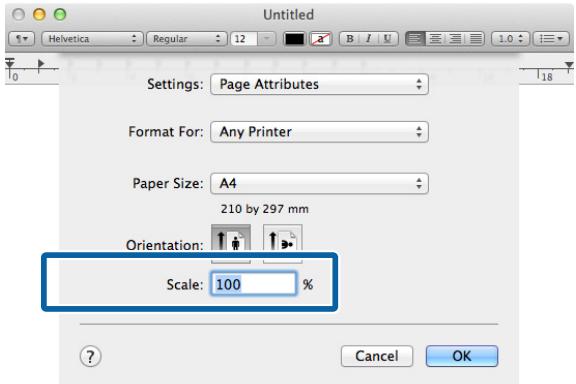Viewport: 576px width, 384px height.
Task: Open the Regular typeface dropdown
Action: (x=186, y=39)
